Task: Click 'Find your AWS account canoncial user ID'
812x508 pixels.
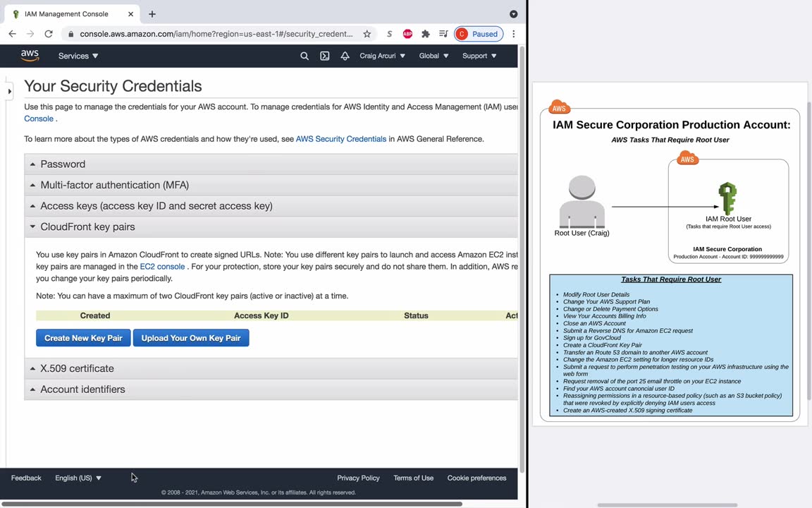Action: click(618, 388)
